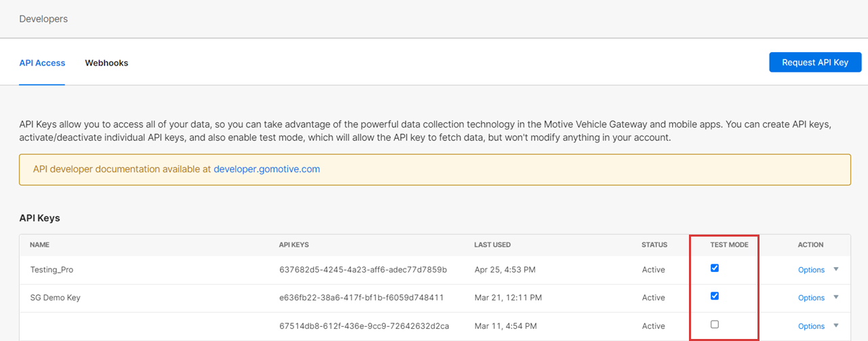Image resolution: width=868 pixels, height=341 pixels.
Task: Switch to the Webhooks tab
Action: point(106,63)
